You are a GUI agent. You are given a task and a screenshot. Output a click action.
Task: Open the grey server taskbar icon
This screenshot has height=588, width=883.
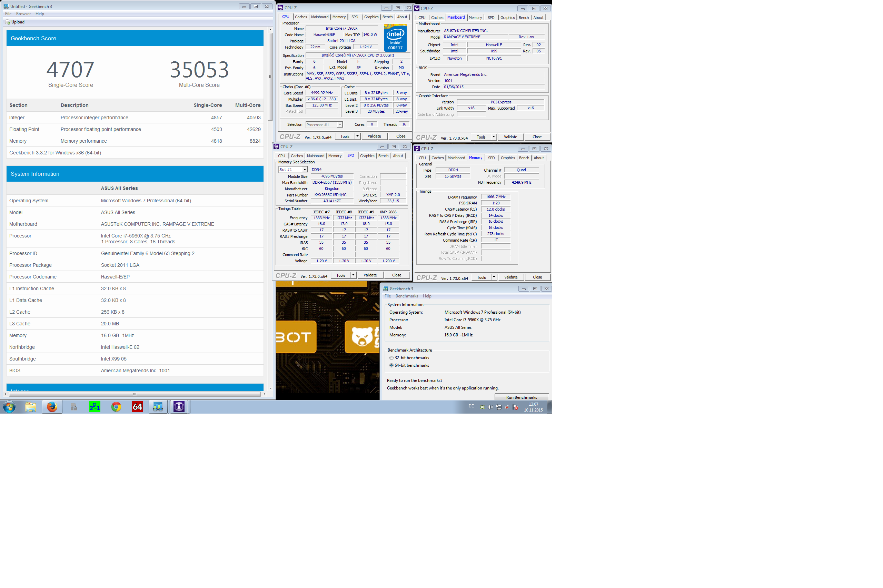tap(73, 407)
